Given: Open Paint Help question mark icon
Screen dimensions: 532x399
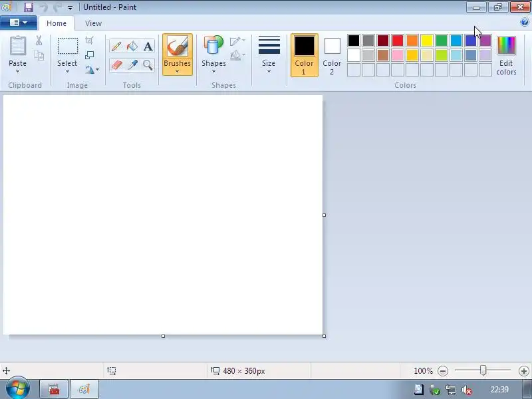Looking at the screenshot, I should [x=524, y=23].
